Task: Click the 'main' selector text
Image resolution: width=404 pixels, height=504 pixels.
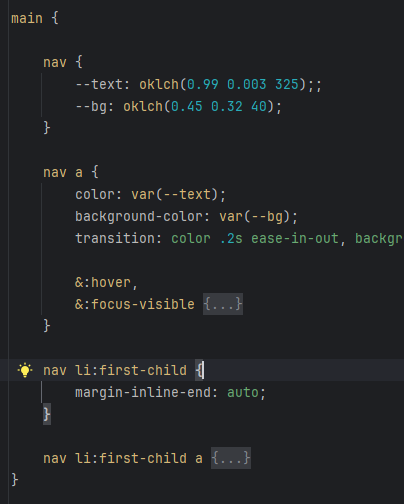Action: click(27, 18)
